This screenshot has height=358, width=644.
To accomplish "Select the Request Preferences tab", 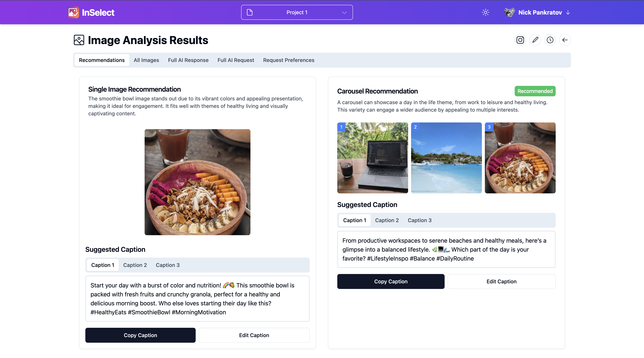I will [288, 60].
